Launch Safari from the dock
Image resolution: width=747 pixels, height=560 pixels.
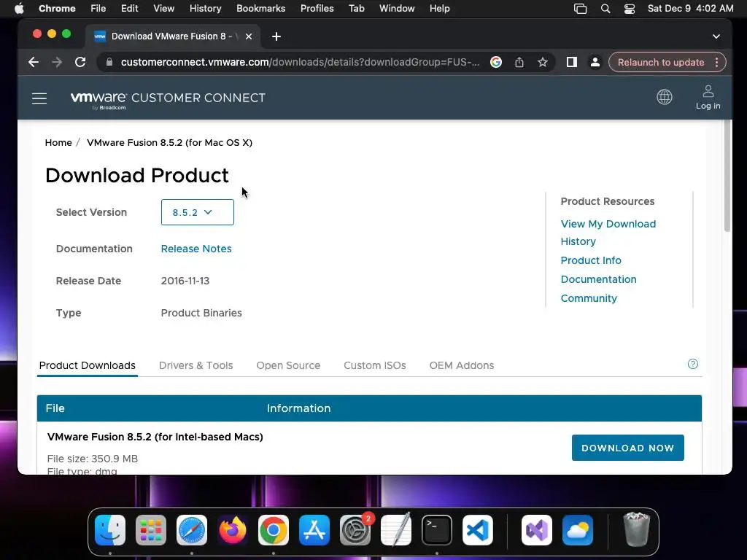192,530
